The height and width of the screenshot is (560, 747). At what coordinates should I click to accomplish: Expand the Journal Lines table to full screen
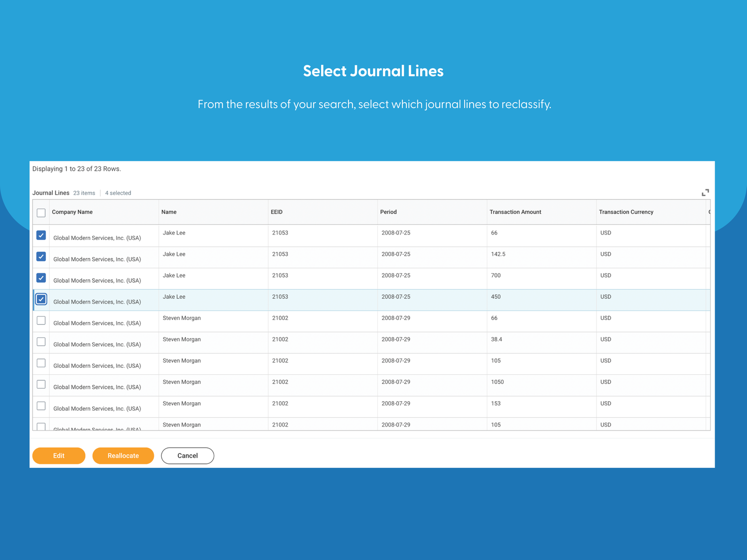(x=705, y=192)
